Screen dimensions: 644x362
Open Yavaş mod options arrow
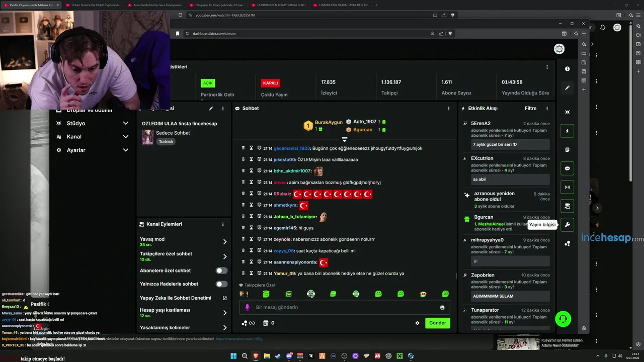[x=225, y=242]
